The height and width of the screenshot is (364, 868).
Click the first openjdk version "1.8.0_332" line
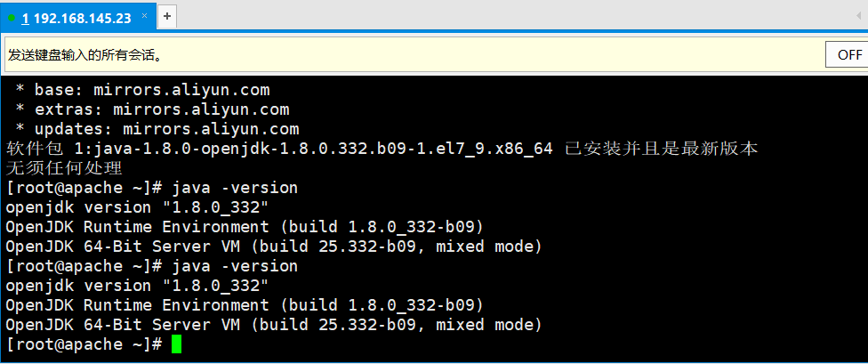click(x=137, y=207)
